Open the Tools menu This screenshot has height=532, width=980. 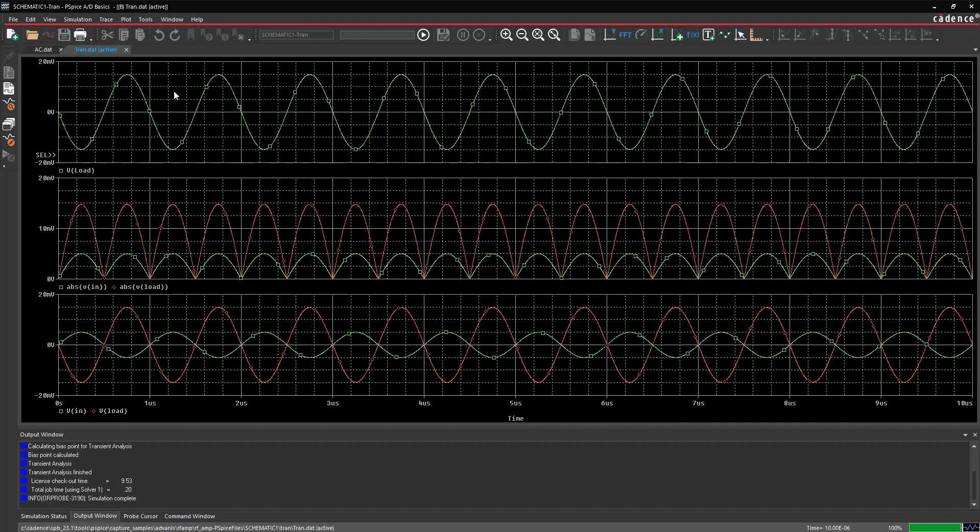pos(146,19)
